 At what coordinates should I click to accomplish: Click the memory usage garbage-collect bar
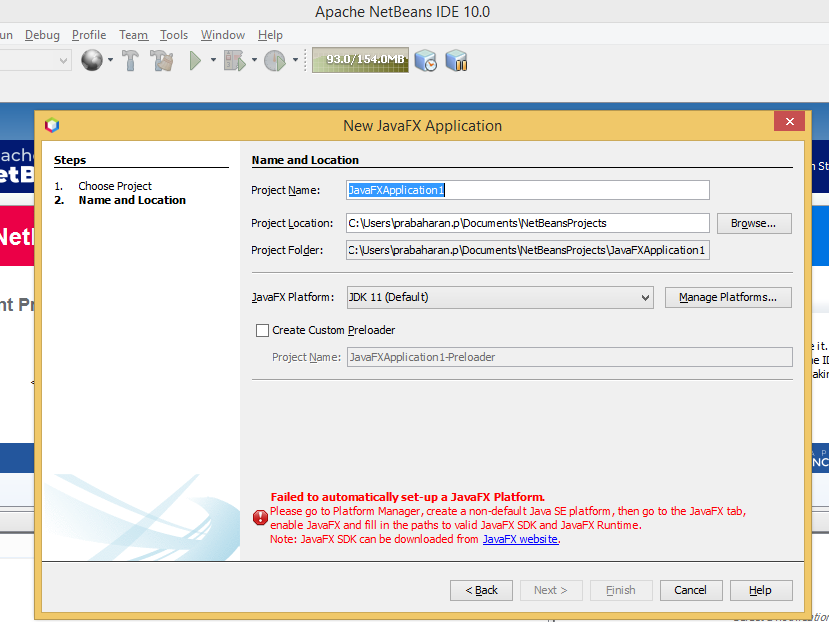(360, 60)
